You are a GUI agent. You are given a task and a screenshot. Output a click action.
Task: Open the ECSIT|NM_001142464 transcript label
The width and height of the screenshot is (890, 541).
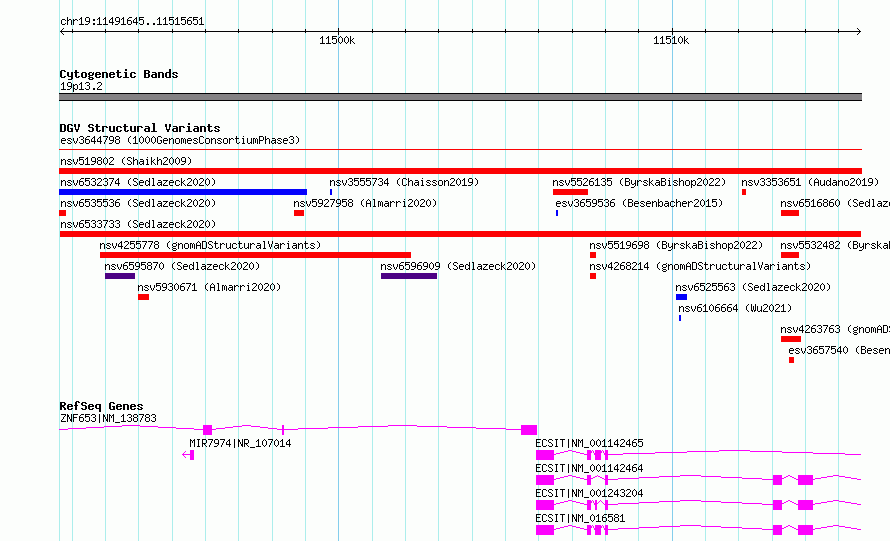tap(589, 468)
